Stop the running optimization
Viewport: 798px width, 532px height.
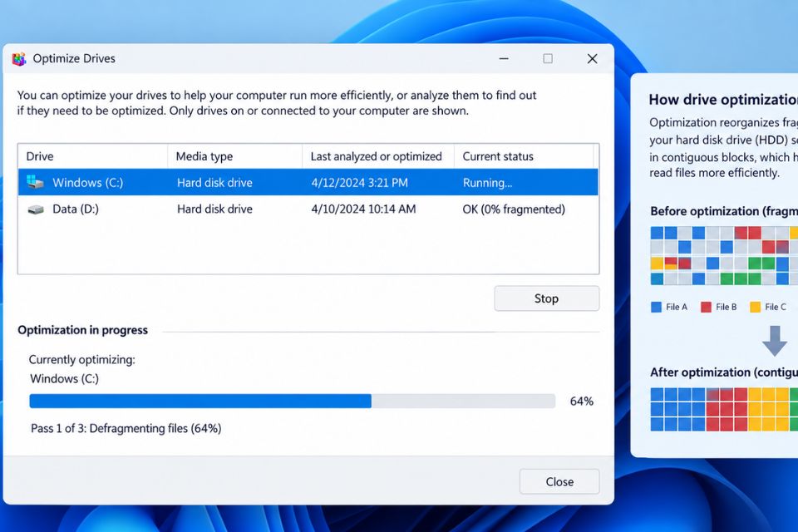pos(547,298)
